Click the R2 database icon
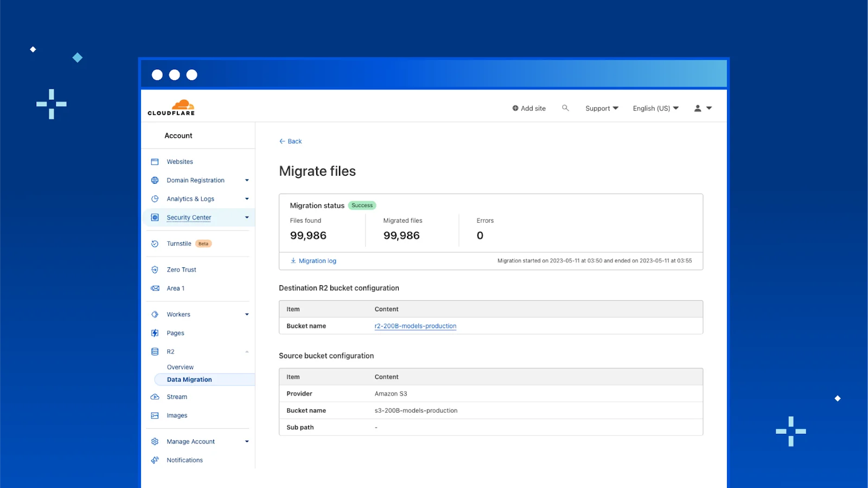 tap(155, 351)
